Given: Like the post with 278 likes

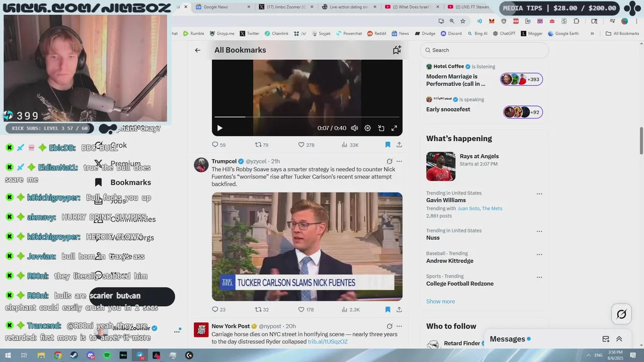Looking at the screenshot, I should point(306,145).
